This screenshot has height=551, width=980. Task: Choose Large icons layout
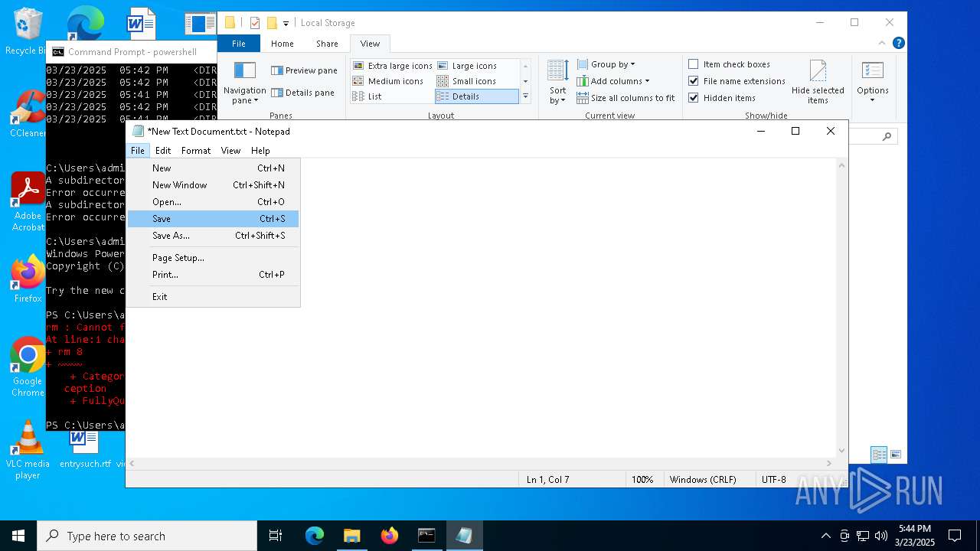[467, 66]
